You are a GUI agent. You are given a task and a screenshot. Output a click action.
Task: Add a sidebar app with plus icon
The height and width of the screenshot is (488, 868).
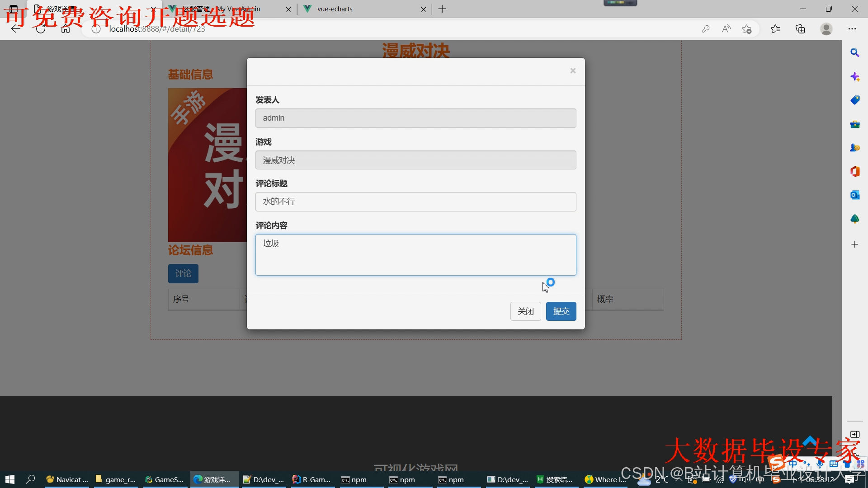pos(854,244)
